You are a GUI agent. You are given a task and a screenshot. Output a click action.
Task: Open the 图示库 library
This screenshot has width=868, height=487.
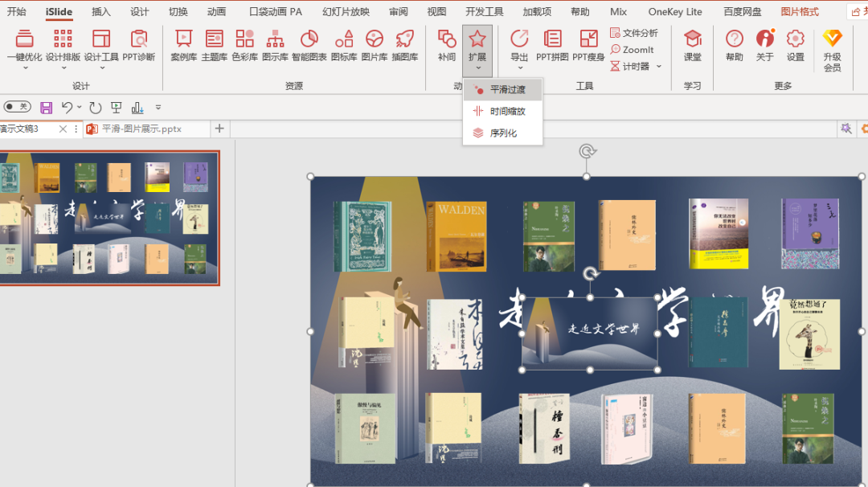[275, 45]
